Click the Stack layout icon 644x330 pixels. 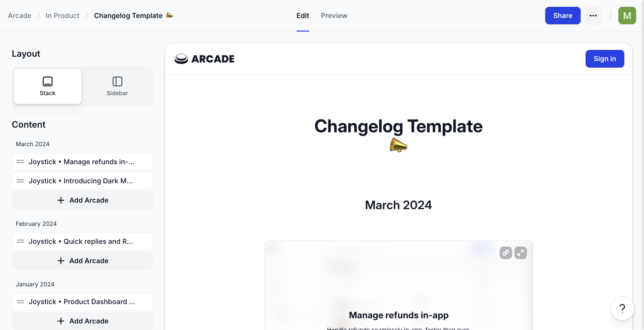pyautogui.click(x=47, y=81)
